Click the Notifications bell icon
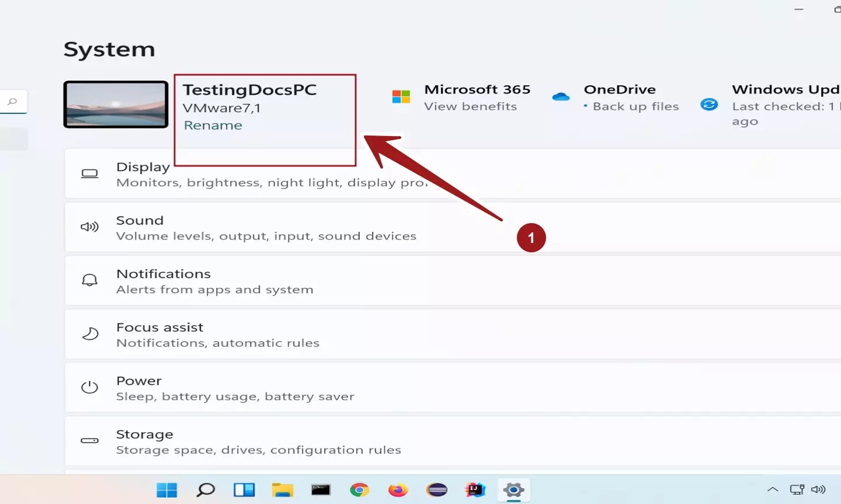 tap(89, 280)
